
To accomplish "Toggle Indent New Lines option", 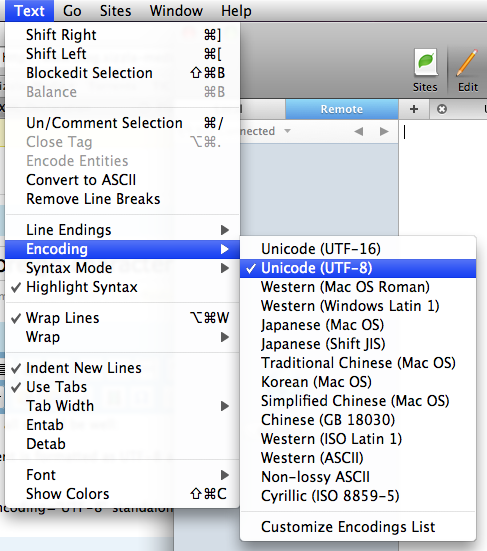I will (x=122, y=368).
